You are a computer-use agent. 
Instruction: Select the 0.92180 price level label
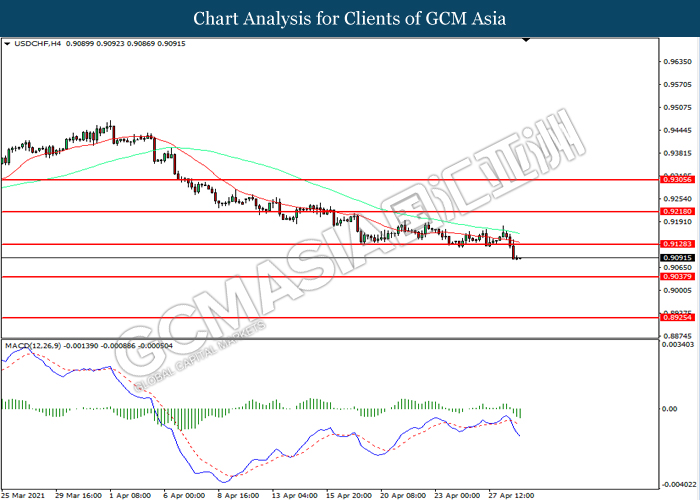tap(677, 212)
